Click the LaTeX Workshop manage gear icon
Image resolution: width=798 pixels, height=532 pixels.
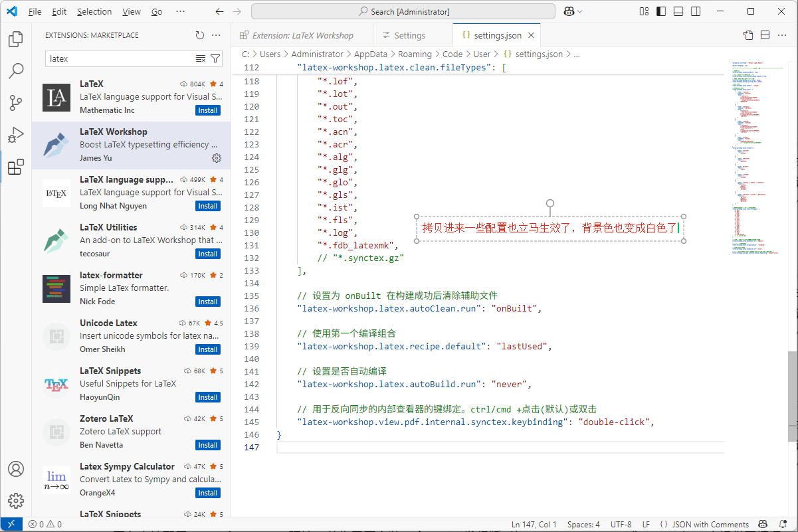[x=216, y=158]
